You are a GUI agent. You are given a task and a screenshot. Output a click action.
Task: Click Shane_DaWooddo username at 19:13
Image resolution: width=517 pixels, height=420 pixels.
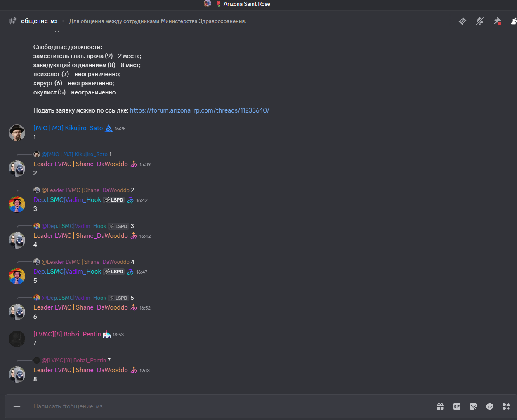coord(80,370)
